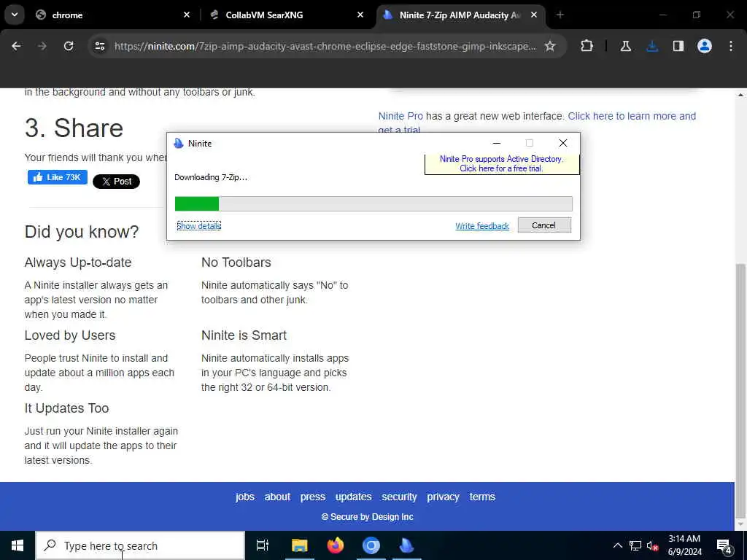The image size is (747, 560).
Task: Click the green download progress bar
Action: (197, 203)
